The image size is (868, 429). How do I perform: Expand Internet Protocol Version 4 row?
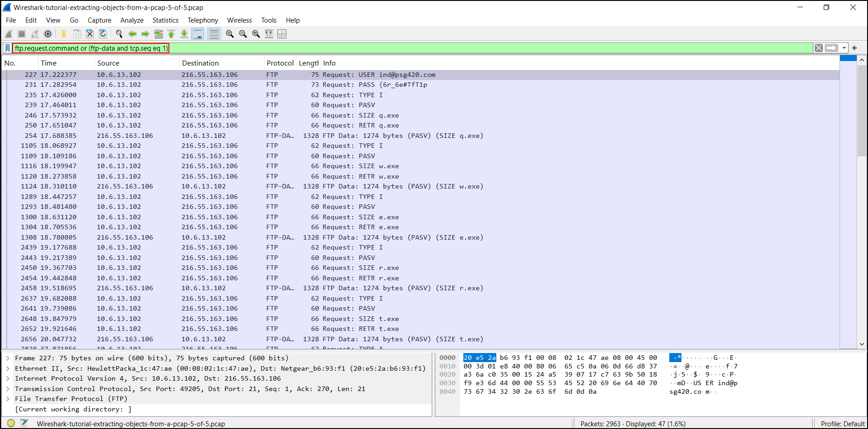click(8, 378)
